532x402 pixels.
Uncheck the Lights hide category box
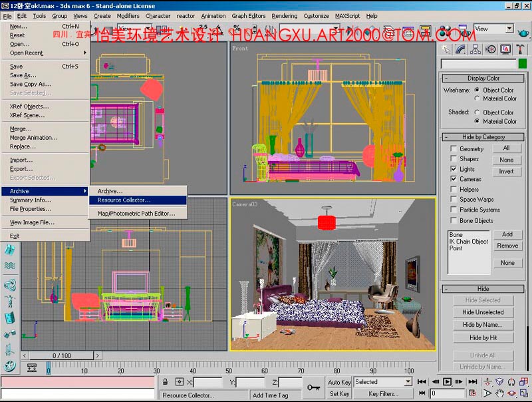(454, 169)
